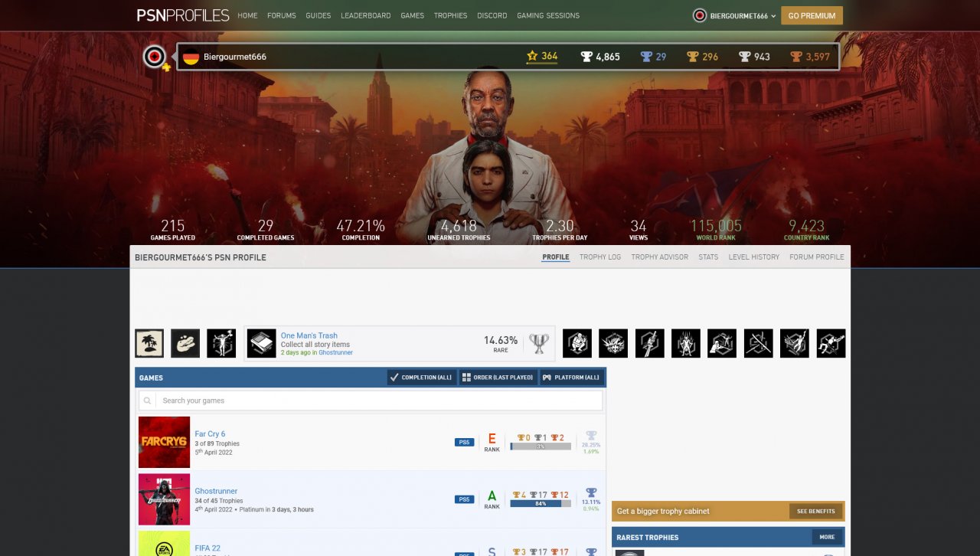Click the total trophies icon showing 4,865
The width and height of the screenshot is (980, 556).
point(586,57)
